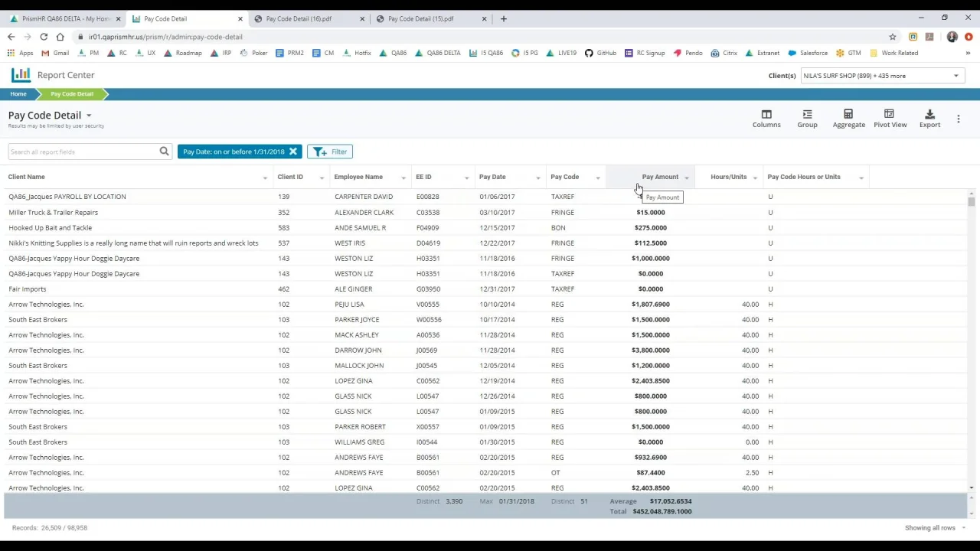Open Pay Amount column filter arrow

[x=686, y=178]
